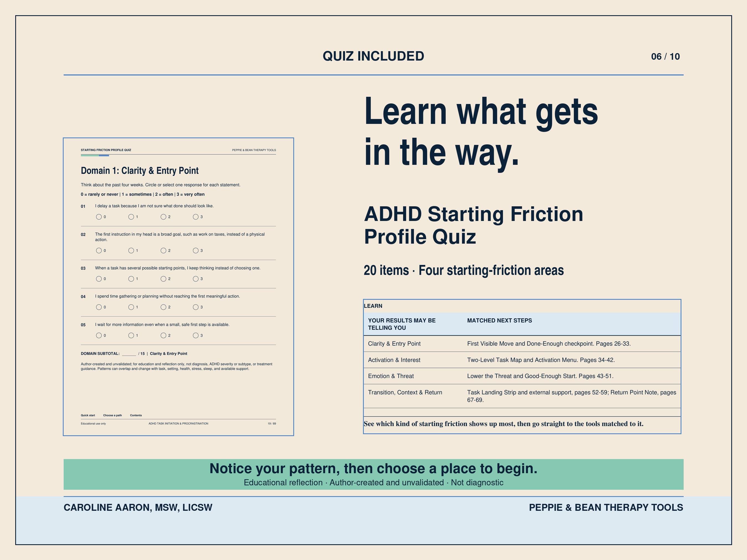Select radio option 3 for question 01
Viewport: 747px width, 560px height.
coord(196,217)
